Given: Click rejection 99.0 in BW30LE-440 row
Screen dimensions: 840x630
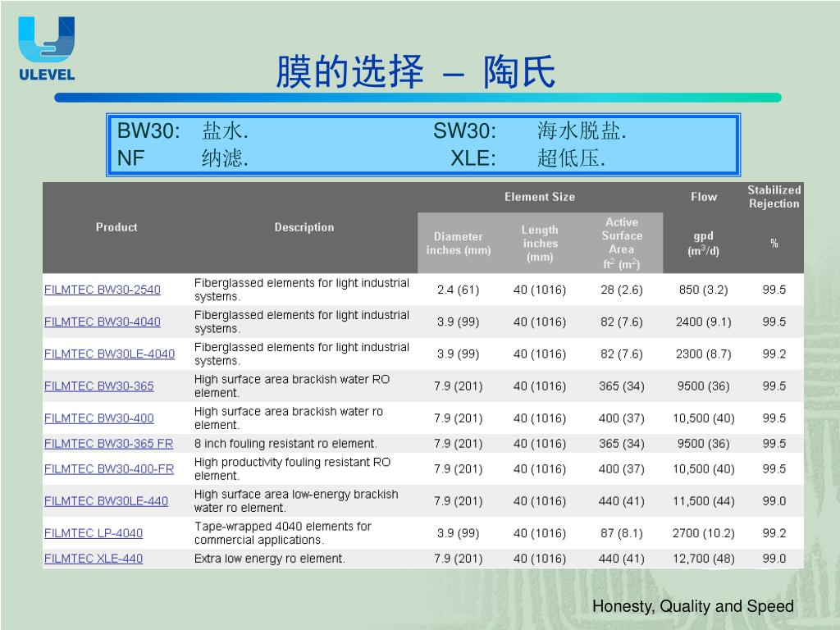Looking at the screenshot, I should pos(774,501).
